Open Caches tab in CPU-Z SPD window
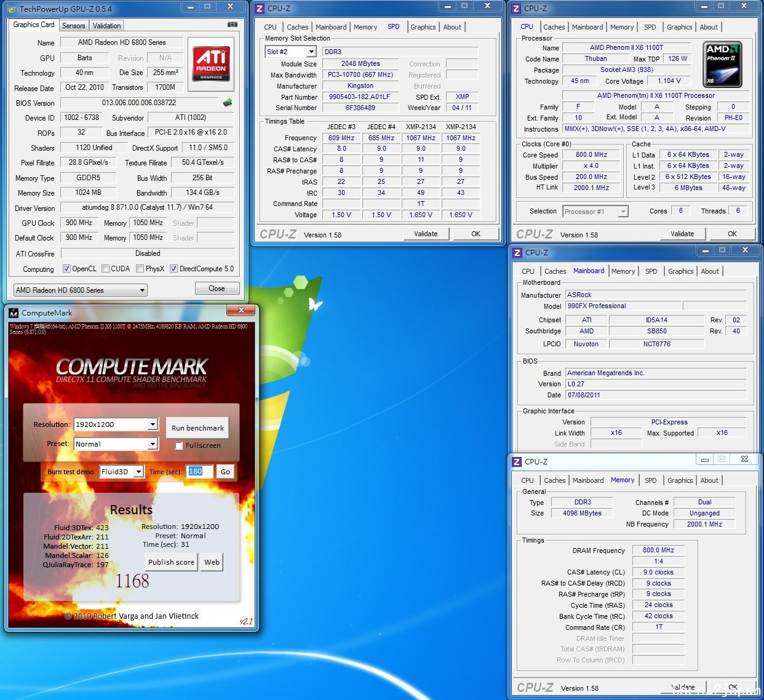This screenshot has width=764, height=700. pos(298,27)
